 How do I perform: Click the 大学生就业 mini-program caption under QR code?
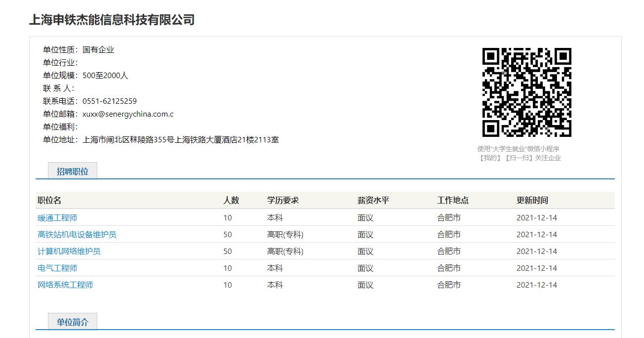click(519, 149)
